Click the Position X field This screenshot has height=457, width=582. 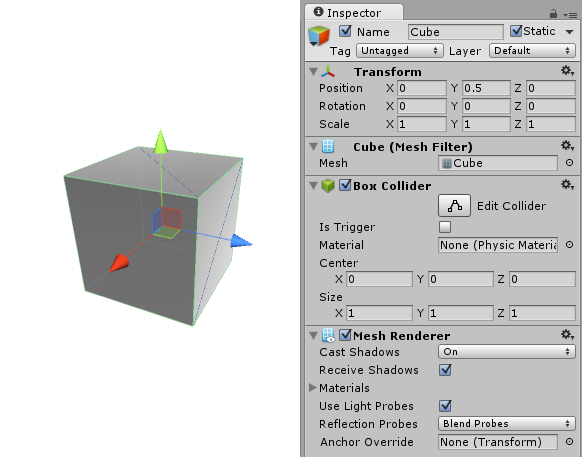tap(422, 88)
